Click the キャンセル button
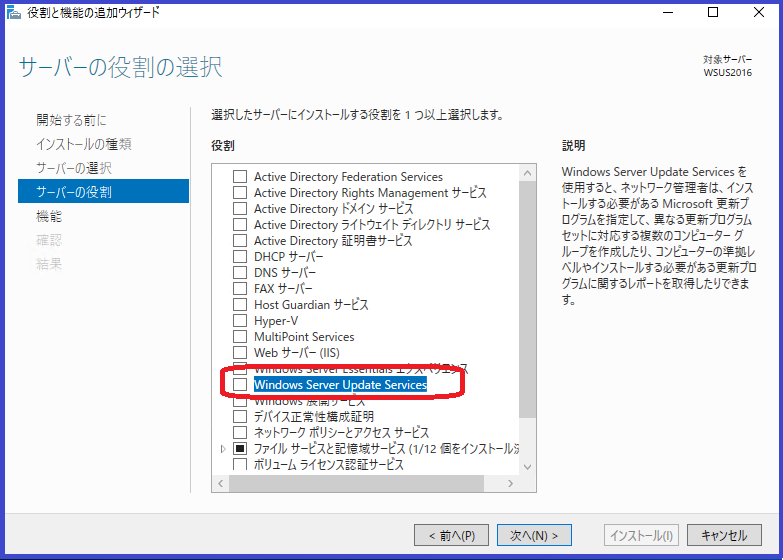Viewport: 783px width, 560px height. pos(724,536)
